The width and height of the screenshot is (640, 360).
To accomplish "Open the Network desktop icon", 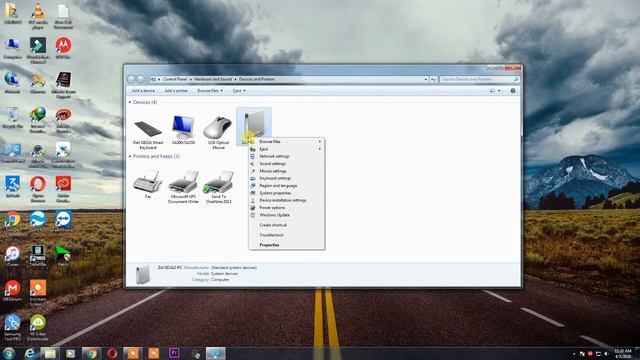I will 13,83.
